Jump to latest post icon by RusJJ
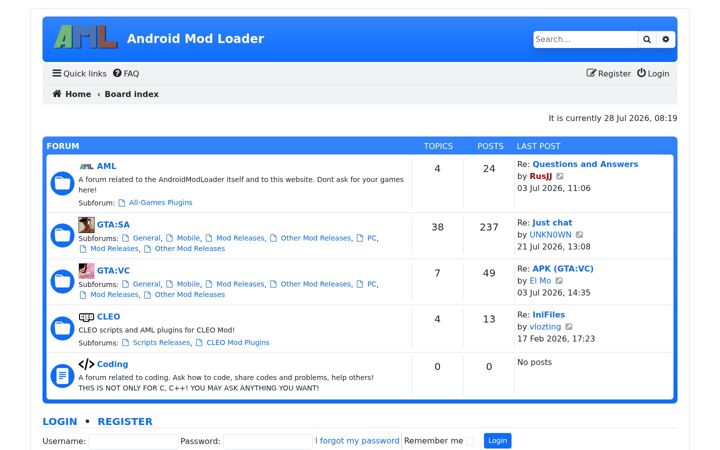 [x=560, y=176]
